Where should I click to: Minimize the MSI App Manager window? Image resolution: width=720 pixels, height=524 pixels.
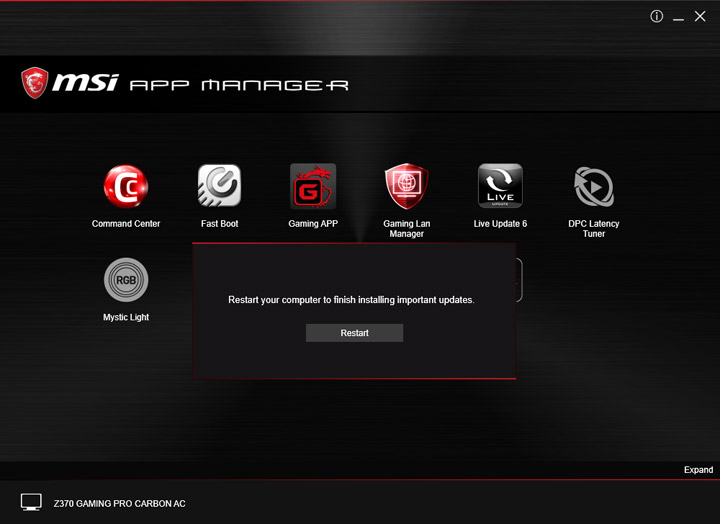click(678, 19)
